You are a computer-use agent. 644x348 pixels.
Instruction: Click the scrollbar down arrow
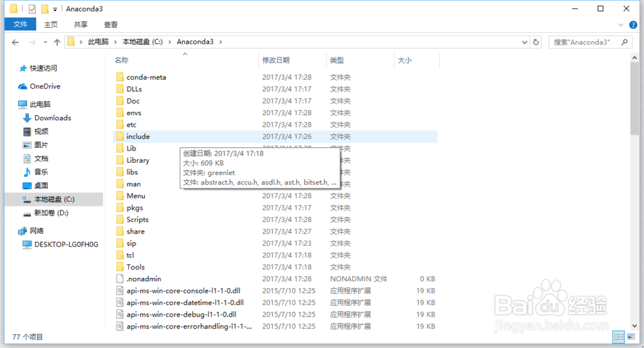point(634,326)
